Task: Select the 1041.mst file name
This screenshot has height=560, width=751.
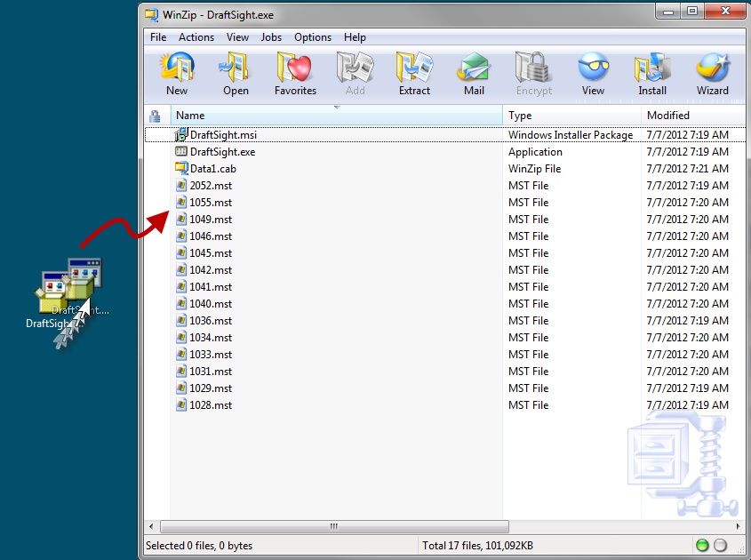Action: click(x=211, y=287)
